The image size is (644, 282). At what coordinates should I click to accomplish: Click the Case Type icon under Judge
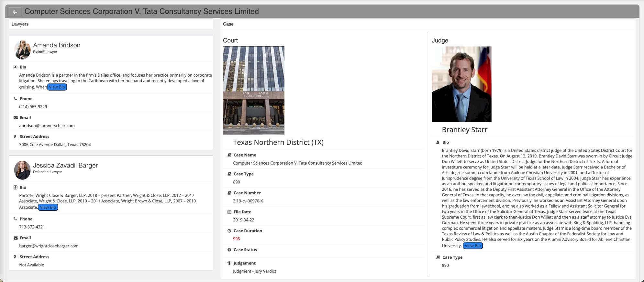pyautogui.click(x=438, y=257)
